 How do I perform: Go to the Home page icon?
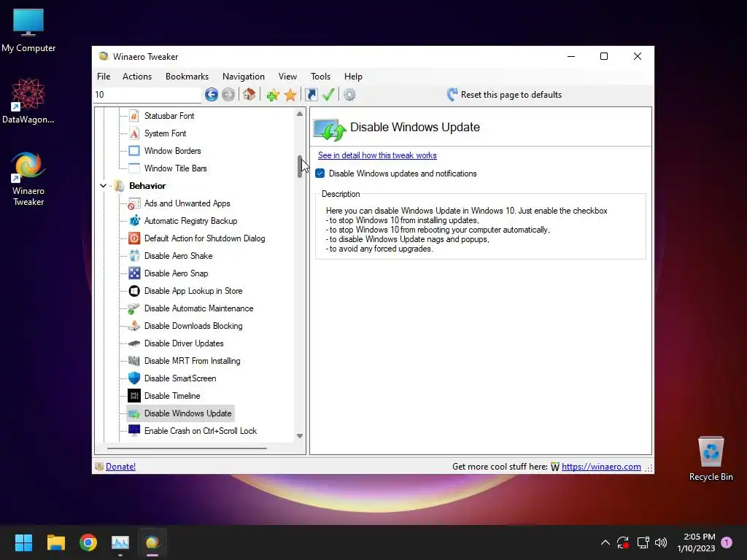point(249,94)
